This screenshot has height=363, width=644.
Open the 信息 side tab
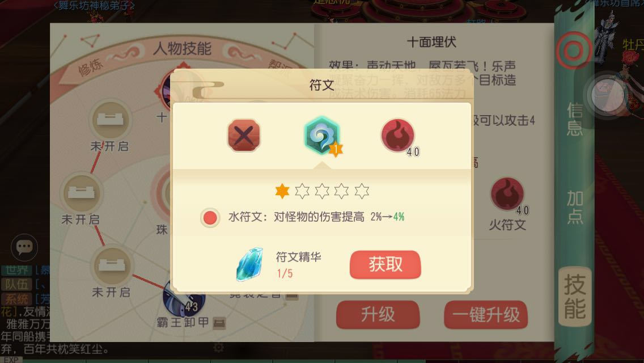pyautogui.click(x=575, y=119)
